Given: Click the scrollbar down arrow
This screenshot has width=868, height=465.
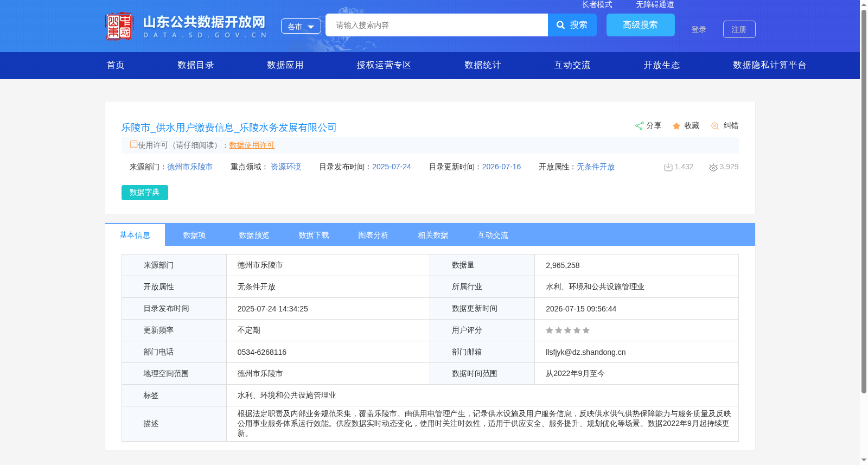Looking at the screenshot, I should pyautogui.click(x=864, y=460).
